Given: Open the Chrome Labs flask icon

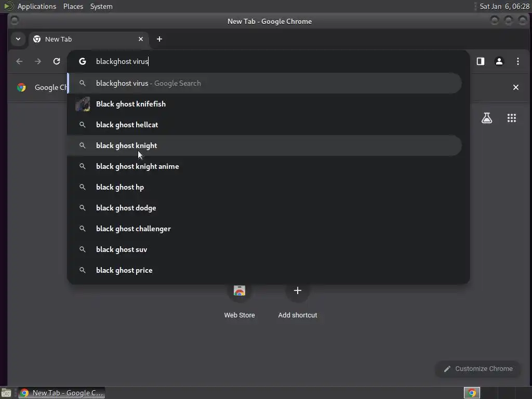Looking at the screenshot, I should coord(487,118).
